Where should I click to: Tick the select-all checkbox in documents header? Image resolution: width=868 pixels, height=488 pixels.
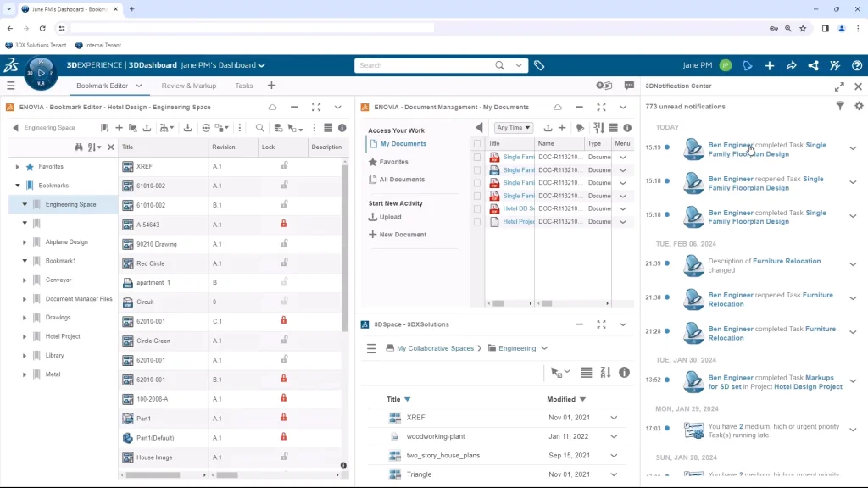[477, 144]
